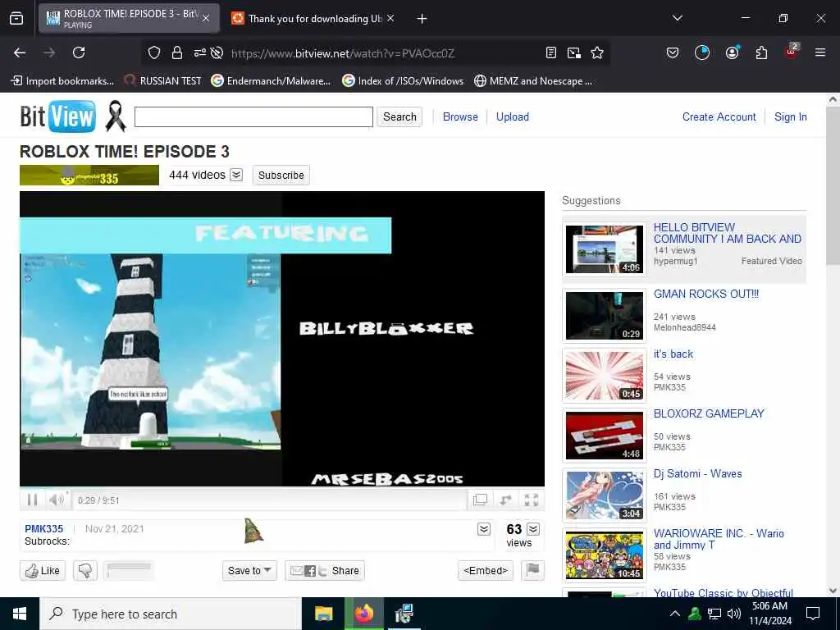Open the PMK335 uploader link
The width and height of the screenshot is (840, 630).
click(44, 529)
